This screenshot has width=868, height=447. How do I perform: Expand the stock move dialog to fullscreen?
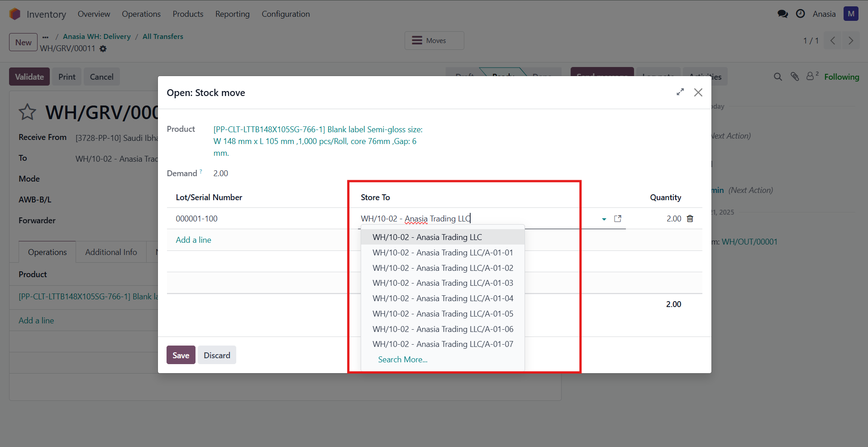coord(680,92)
